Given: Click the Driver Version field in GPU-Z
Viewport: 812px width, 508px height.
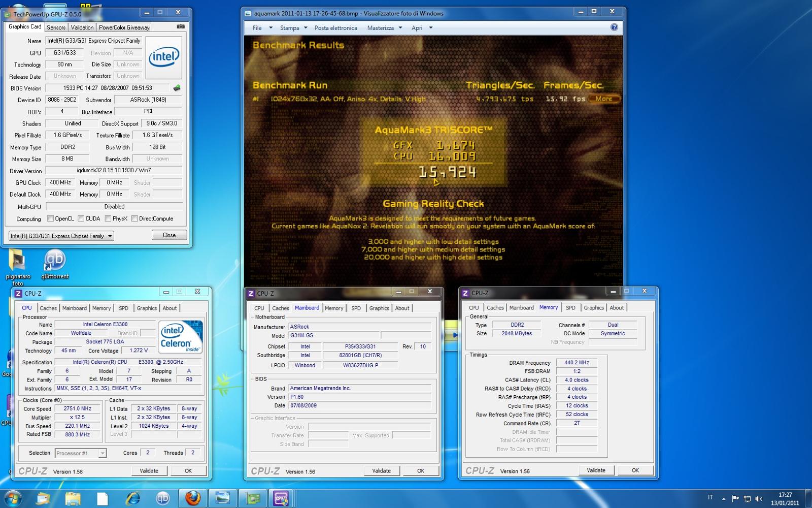Looking at the screenshot, I should click(114, 171).
